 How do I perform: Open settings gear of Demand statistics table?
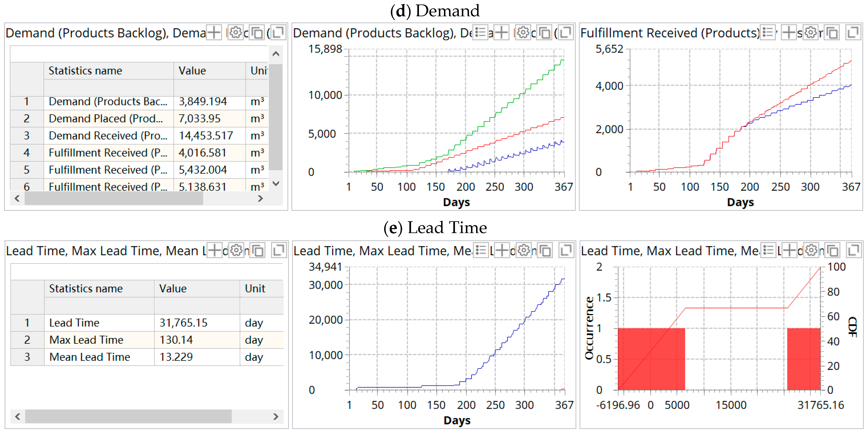click(236, 33)
